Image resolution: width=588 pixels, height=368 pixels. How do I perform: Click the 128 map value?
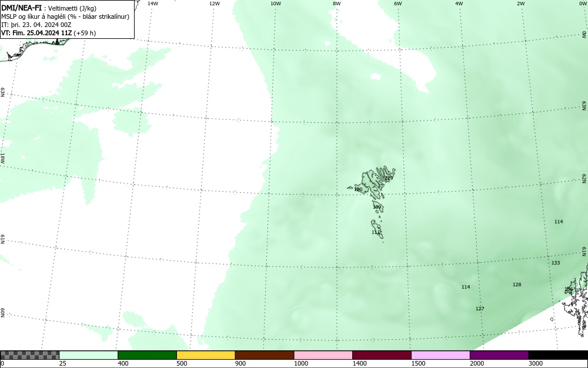pos(517,285)
